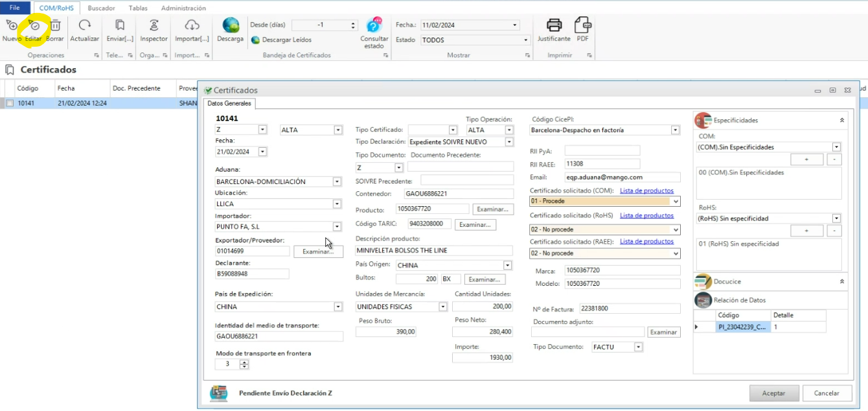Switch to the Buscador ribbon tab
This screenshot has width=868, height=411.
pyautogui.click(x=102, y=8)
